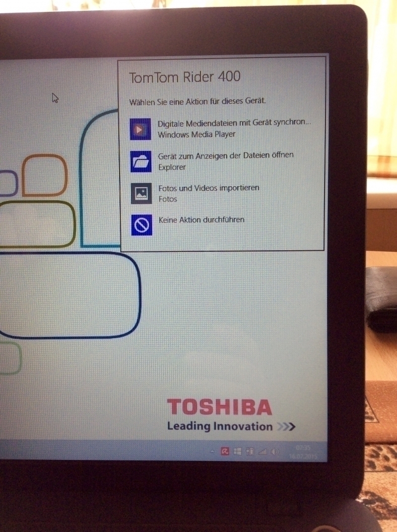Choose 'Gerät zum Anzeigen der Dateien öffnen'
Viewport: 397px width, 532px height.
[226, 155]
